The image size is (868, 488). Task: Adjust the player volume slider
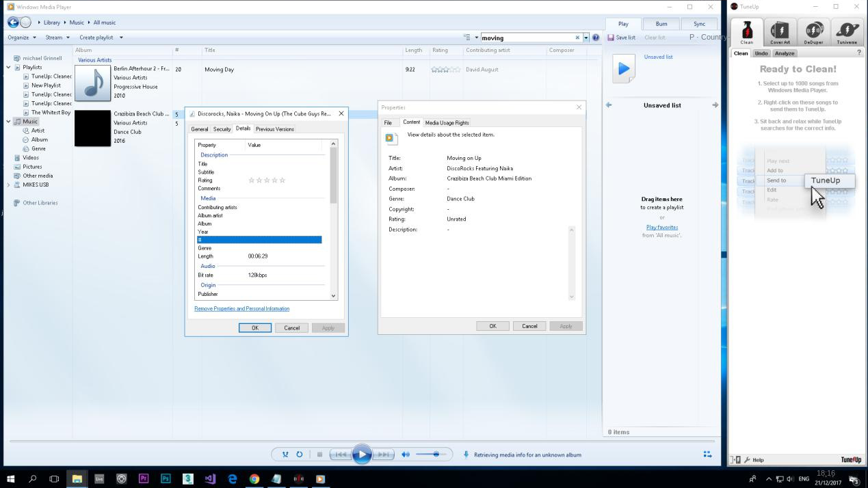click(436, 455)
